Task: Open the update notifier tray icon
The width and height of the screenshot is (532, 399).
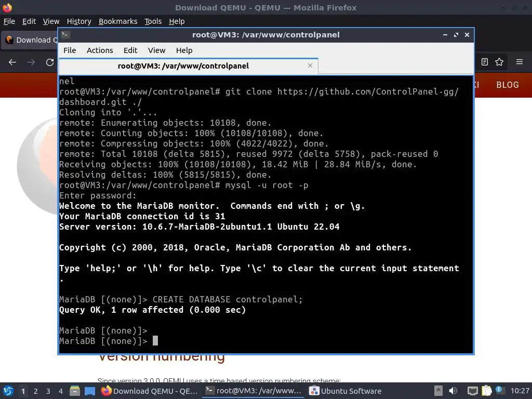Action: pos(499,390)
